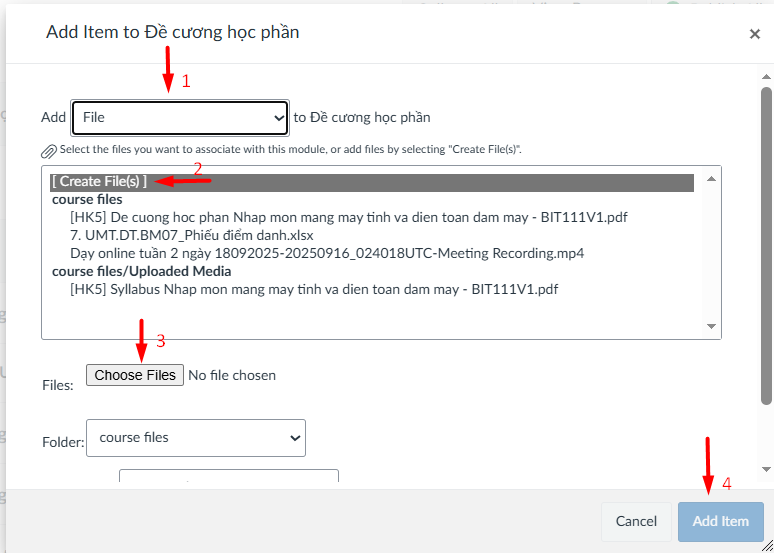Viewport: 774px width, 553px height.
Task: Close the Add Item dialog
Action: click(755, 34)
